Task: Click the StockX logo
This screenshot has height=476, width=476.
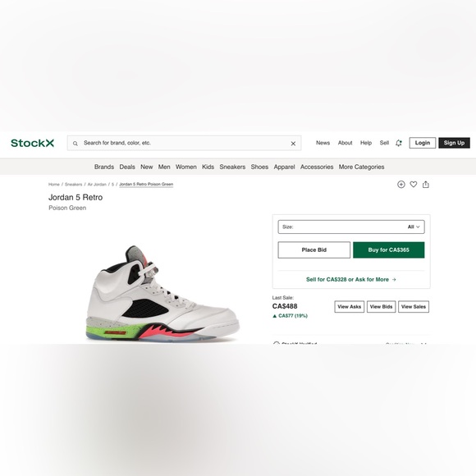Action: click(33, 143)
